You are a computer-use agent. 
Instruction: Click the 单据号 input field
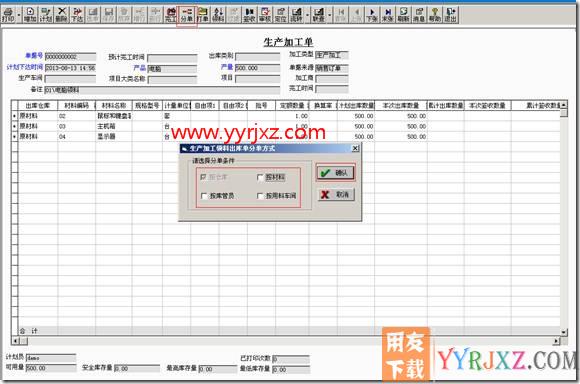click(70, 57)
